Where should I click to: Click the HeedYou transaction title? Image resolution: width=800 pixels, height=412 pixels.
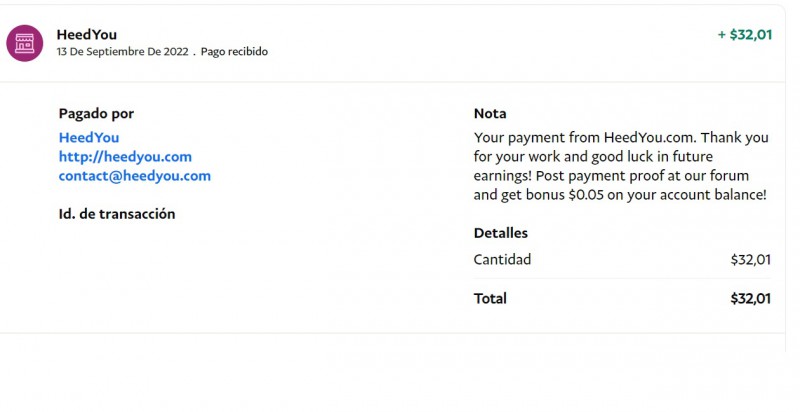[87, 34]
